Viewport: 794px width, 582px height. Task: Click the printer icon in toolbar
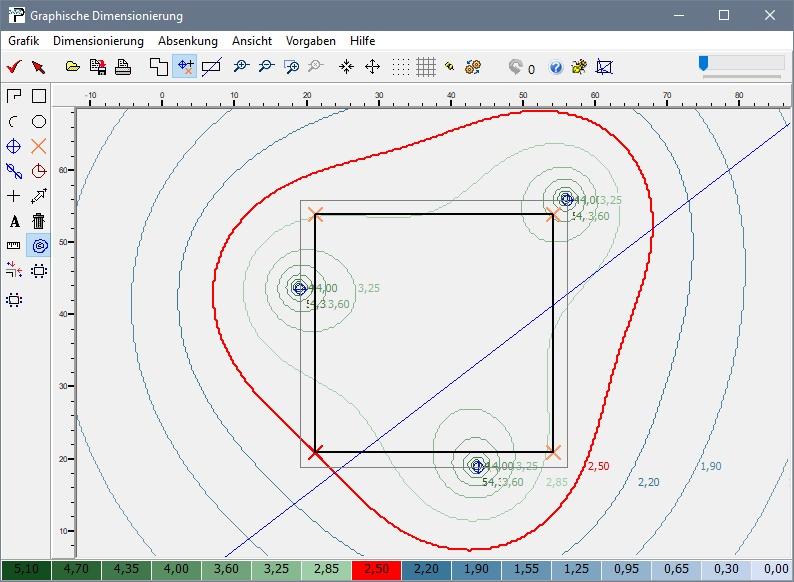(x=123, y=67)
